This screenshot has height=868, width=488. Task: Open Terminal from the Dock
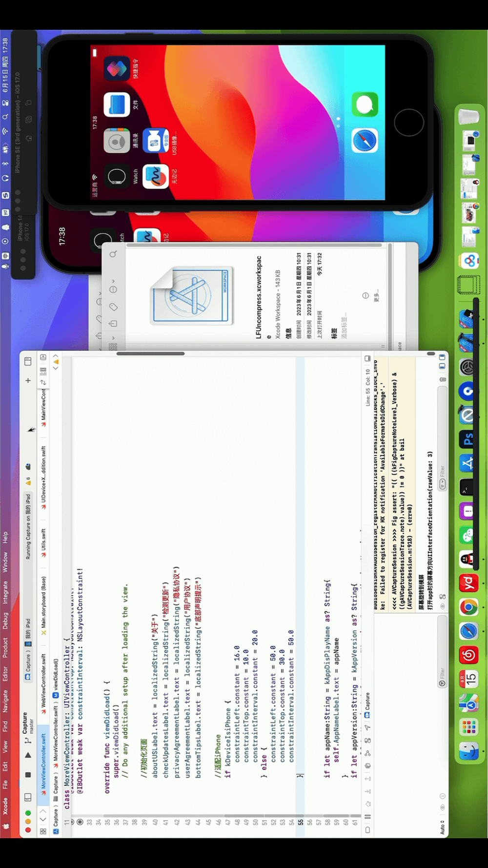pos(468,487)
